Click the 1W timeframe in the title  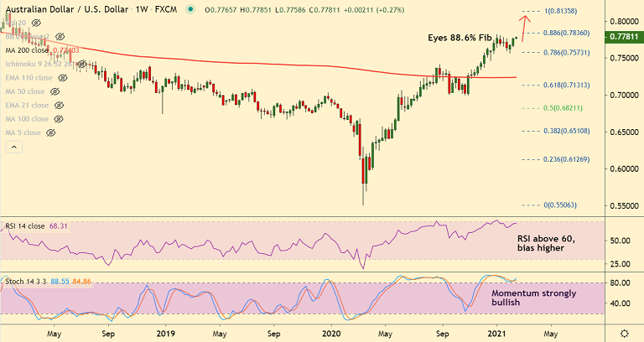click(142, 9)
